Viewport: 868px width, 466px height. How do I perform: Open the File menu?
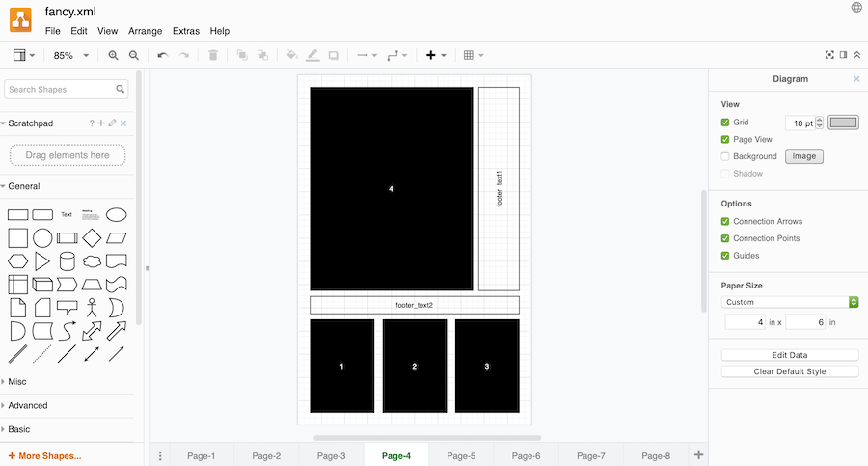pyautogui.click(x=53, y=31)
